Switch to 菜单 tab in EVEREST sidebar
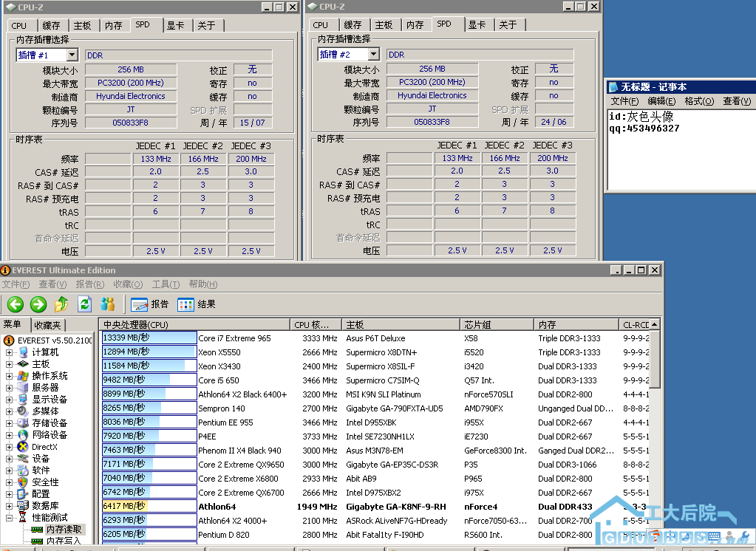 pos(15,324)
